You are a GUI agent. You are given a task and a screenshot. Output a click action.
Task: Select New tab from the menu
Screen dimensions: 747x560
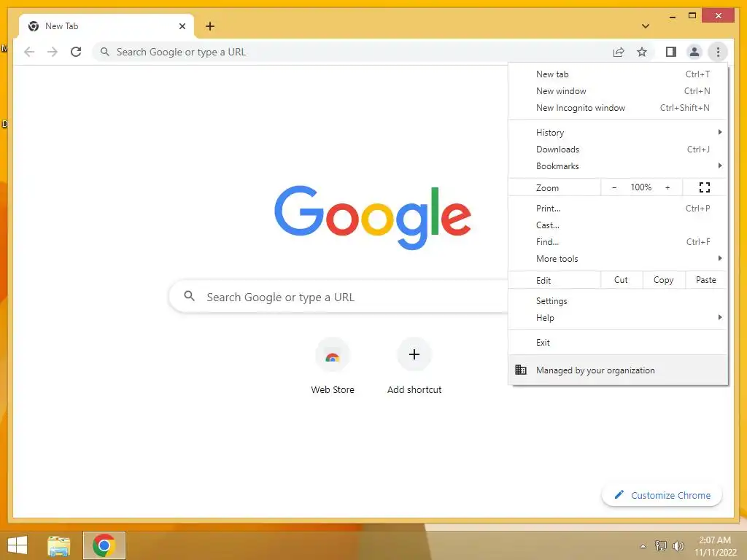pos(618,74)
